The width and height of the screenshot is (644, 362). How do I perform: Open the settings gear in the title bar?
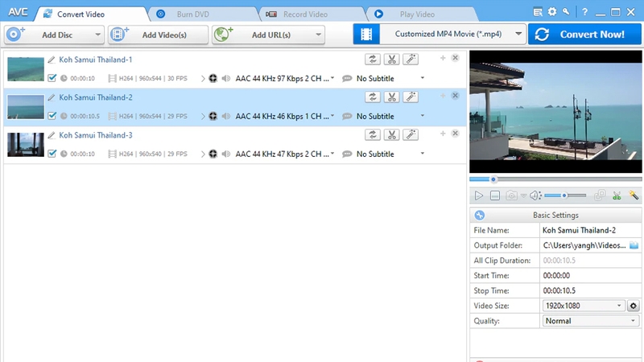[x=552, y=12]
